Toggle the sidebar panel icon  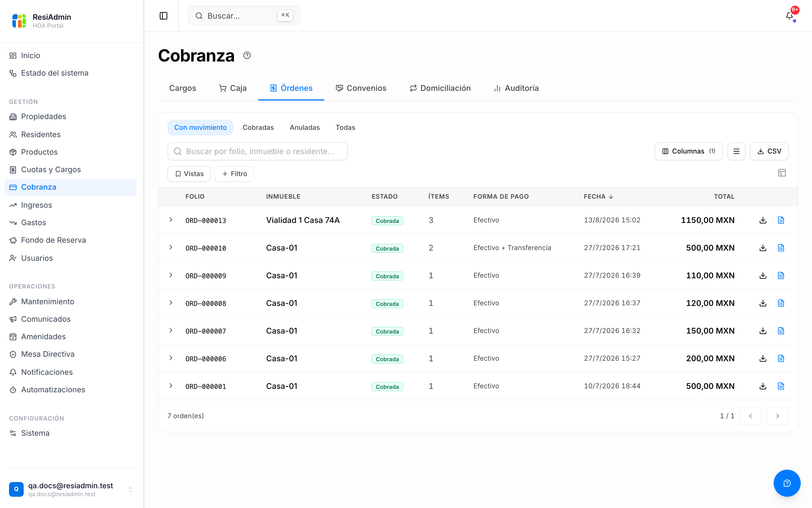point(164,16)
